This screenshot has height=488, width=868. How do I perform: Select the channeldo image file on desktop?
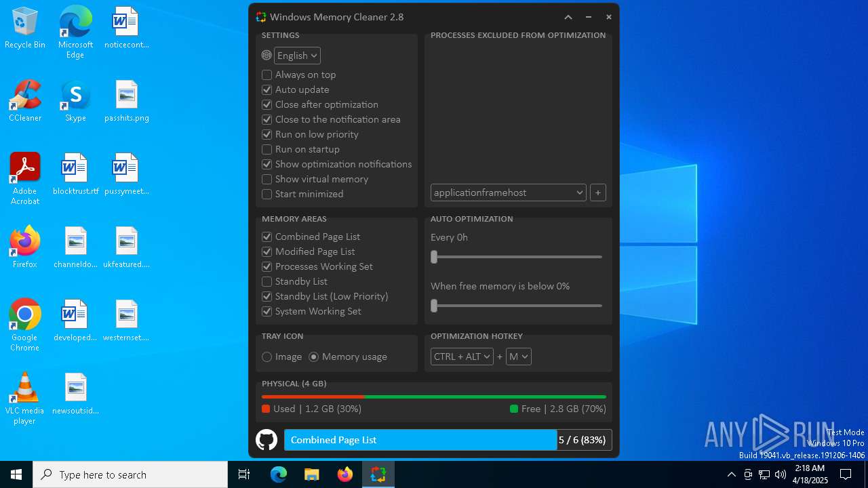[75, 247]
